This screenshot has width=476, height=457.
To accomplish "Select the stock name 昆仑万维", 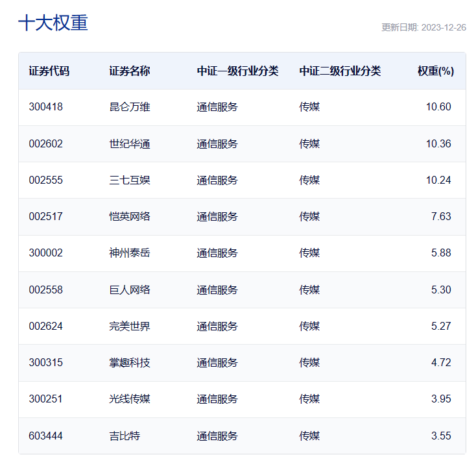I will 130,107.
